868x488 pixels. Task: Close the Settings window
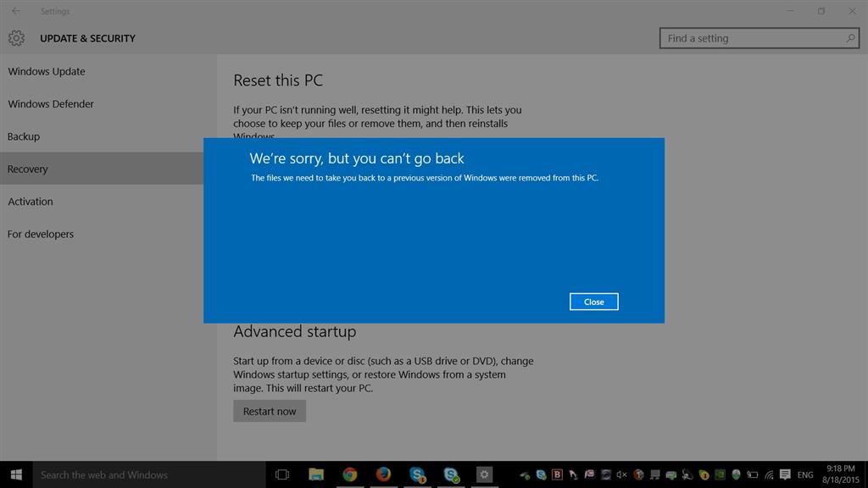coord(852,11)
